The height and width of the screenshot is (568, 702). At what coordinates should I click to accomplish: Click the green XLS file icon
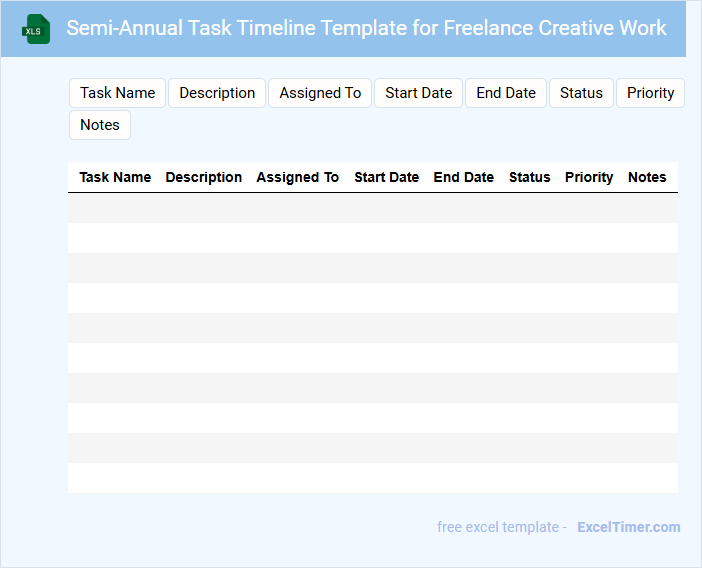tap(37, 29)
